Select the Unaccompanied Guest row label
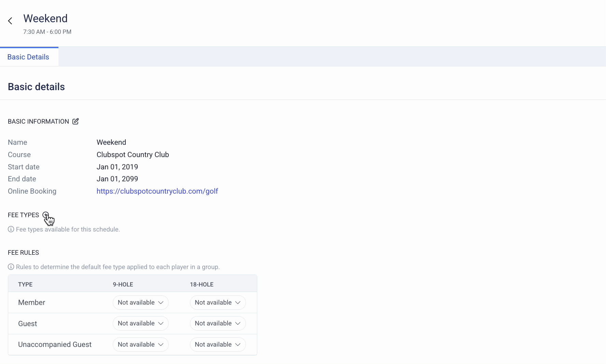This screenshot has width=606, height=364. coord(55,345)
